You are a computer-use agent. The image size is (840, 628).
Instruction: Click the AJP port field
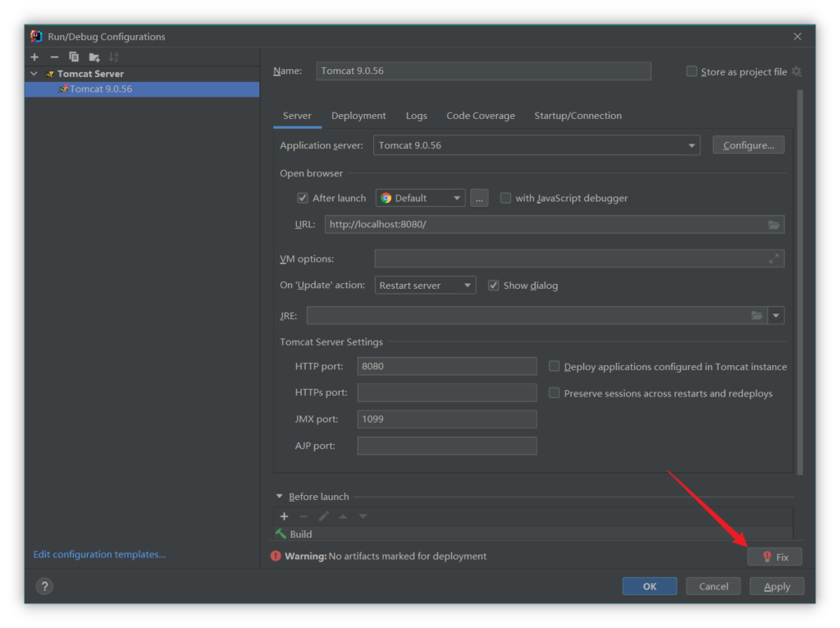447,446
